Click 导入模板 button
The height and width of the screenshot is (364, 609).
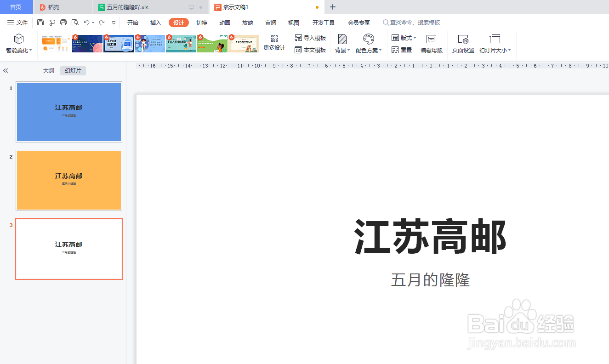click(310, 38)
